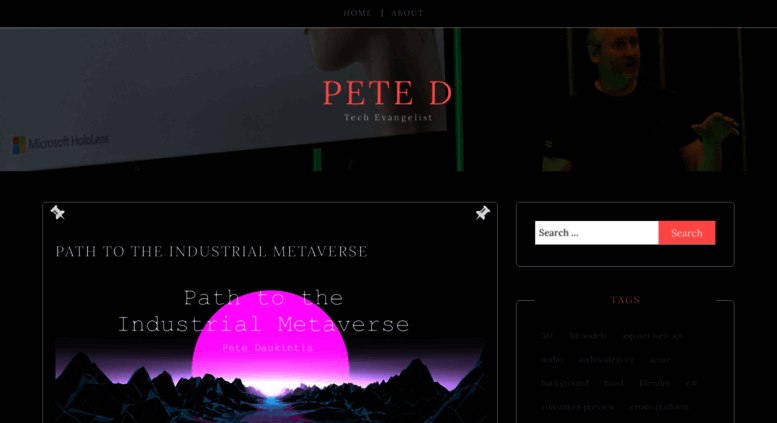This screenshot has width=777, height=423.
Task: Click the PETE D site title
Action: point(388,93)
